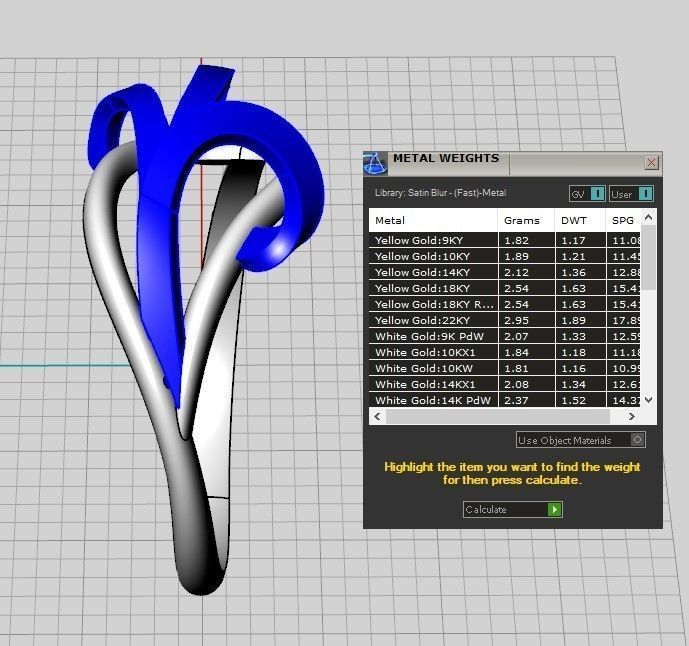Select the White Gold:9K PdW row
Image resolution: width=689 pixels, height=646 pixels.
[x=504, y=336]
